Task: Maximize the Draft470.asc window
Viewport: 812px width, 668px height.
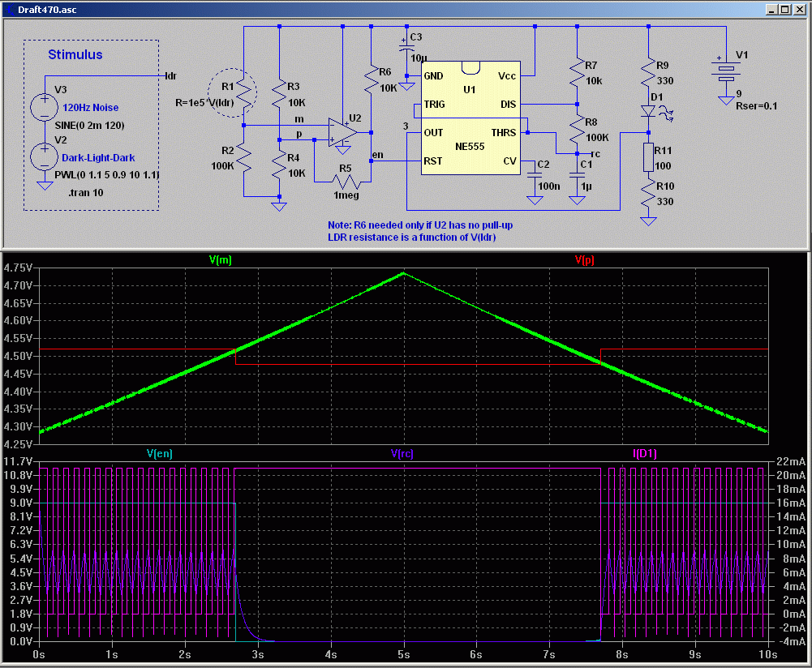Action: click(x=785, y=9)
